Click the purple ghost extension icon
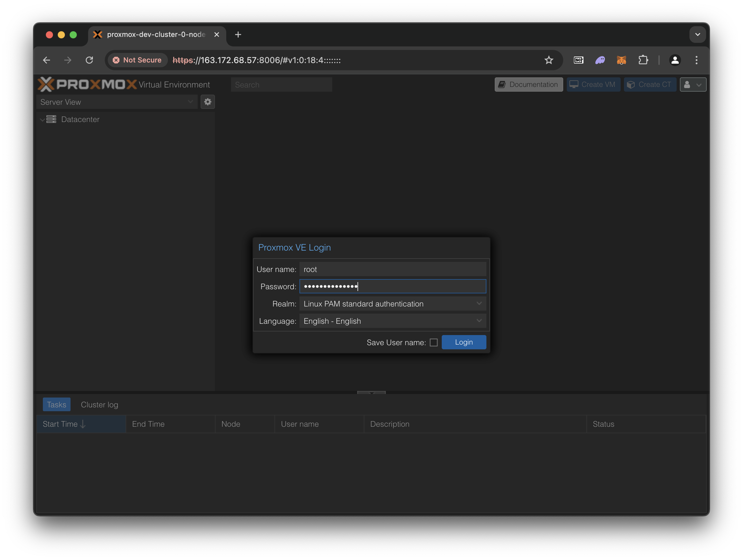 [600, 60]
